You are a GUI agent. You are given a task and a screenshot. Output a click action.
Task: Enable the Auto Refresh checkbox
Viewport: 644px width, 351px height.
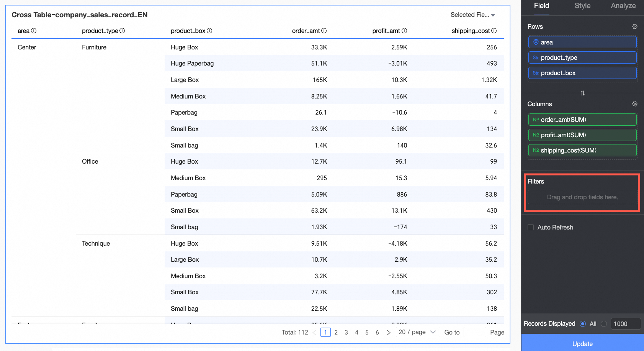(531, 227)
